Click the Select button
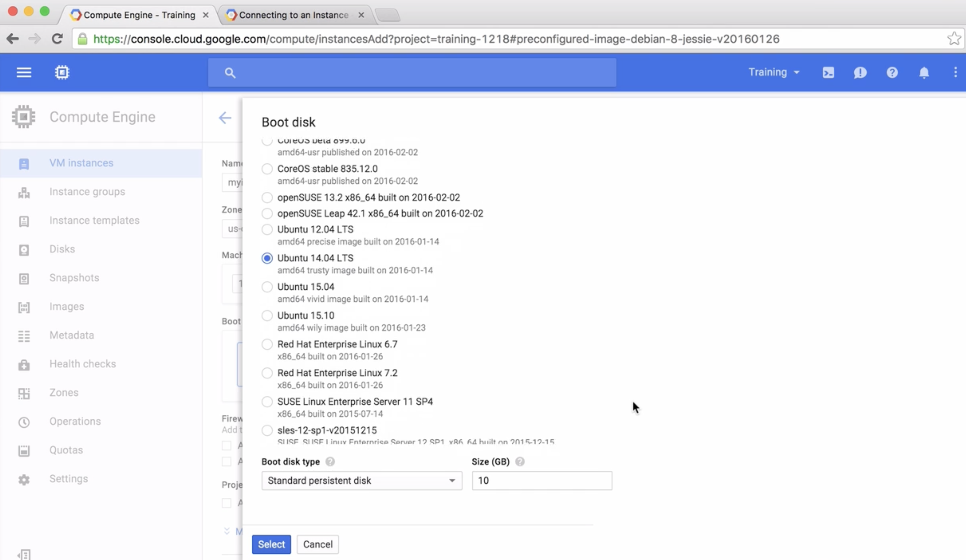Image resolution: width=966 pixels, height=560 pixels. [271, 544]
